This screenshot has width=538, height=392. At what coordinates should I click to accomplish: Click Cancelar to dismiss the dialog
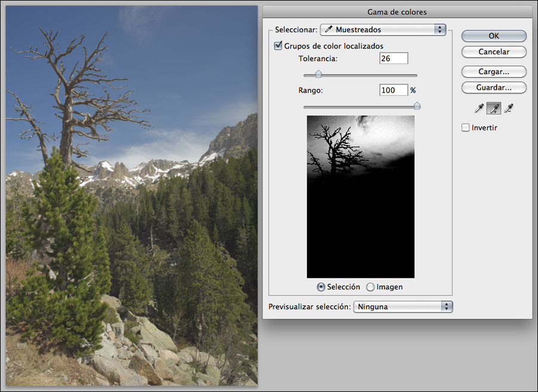(x=494, y=52)
